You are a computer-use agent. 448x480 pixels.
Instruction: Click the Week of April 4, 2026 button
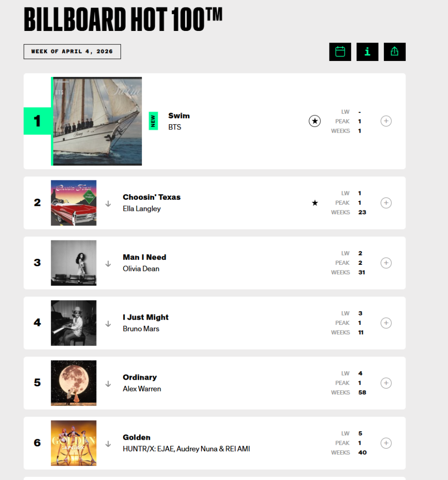(x=72, y=52)
